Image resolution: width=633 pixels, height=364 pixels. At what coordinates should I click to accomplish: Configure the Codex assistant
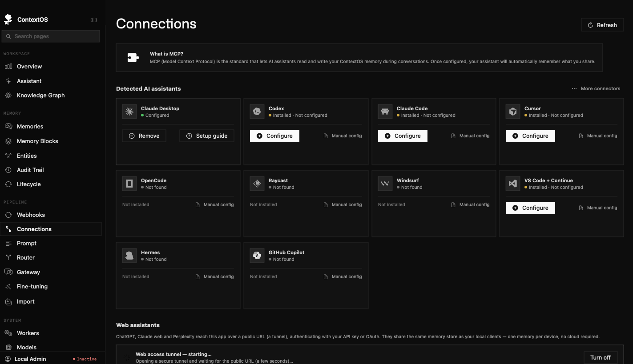tap(274, 136)
